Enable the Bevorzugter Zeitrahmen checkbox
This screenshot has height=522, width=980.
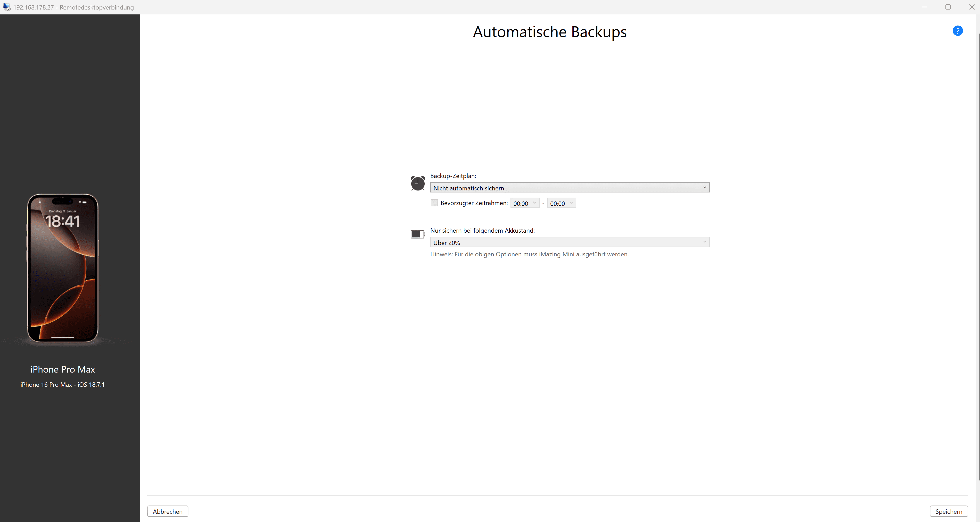point(434,203)
